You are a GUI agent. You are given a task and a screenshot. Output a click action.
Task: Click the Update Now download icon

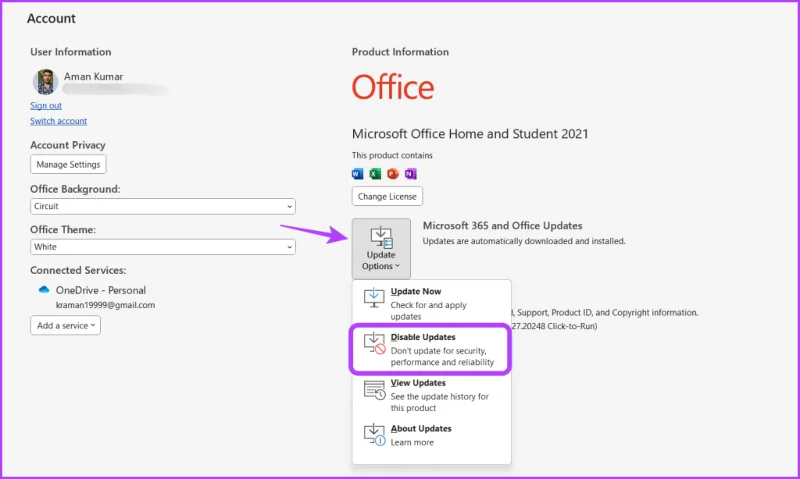point(374,297)
